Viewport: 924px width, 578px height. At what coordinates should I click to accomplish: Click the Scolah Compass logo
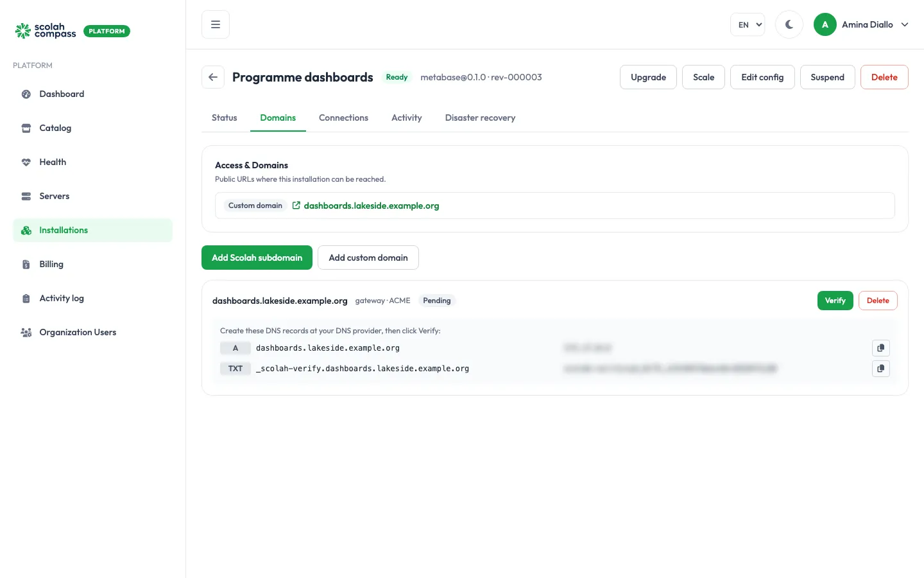(x=46, y=31)
